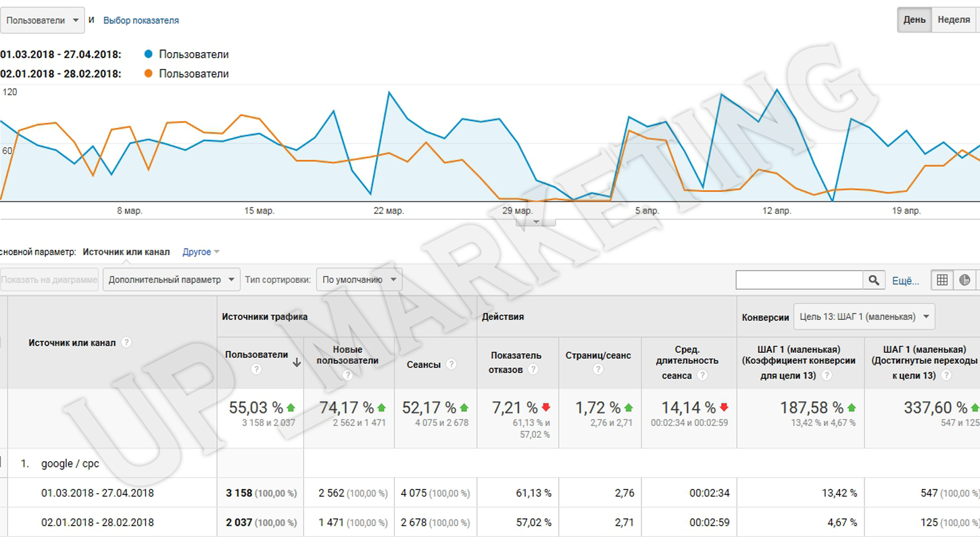Click the search magnifier icon
980x537 pixels.
coord(874,280)
